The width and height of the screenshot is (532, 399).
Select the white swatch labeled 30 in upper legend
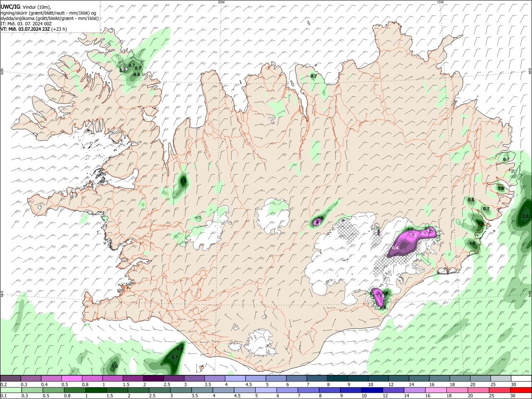pyautogui.click(x=521, y=379)
